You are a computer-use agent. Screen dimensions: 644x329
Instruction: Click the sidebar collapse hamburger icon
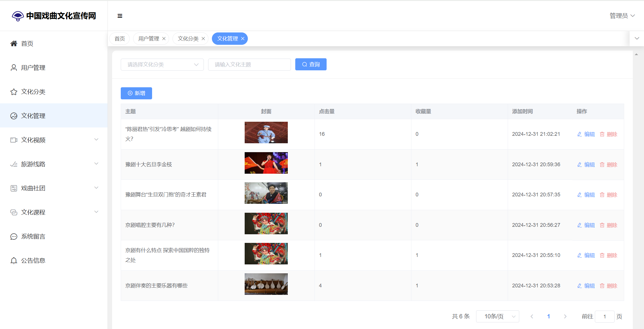[120, 16]
